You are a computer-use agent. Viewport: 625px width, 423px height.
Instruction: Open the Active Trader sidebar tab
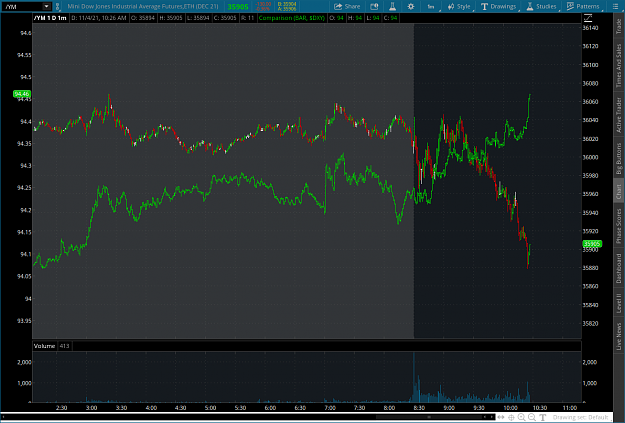click(x=619, y=115)
